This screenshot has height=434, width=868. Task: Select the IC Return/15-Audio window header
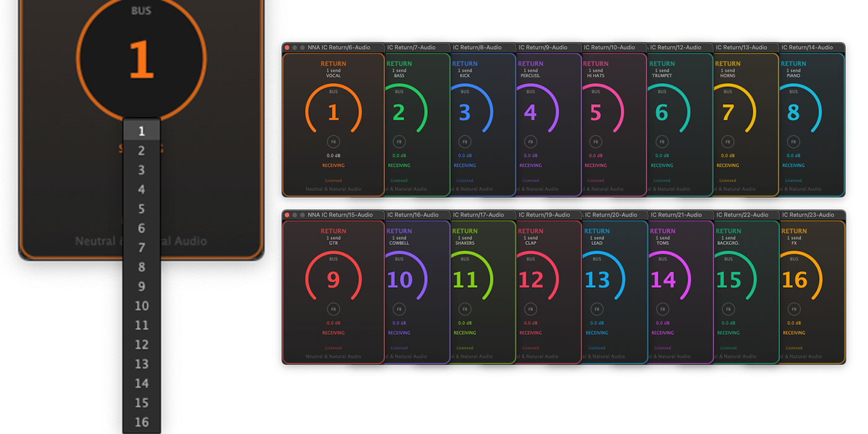(342, 215)
